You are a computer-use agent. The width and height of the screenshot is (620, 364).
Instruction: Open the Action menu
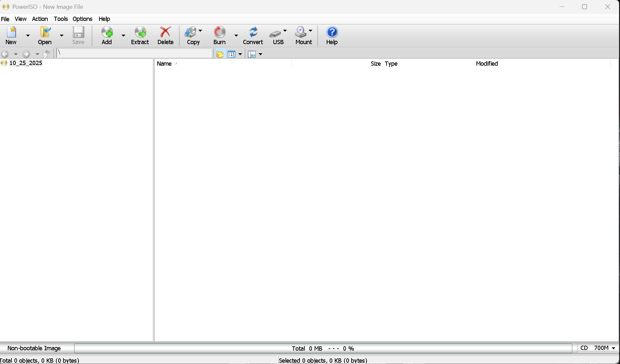click(40, 19)
